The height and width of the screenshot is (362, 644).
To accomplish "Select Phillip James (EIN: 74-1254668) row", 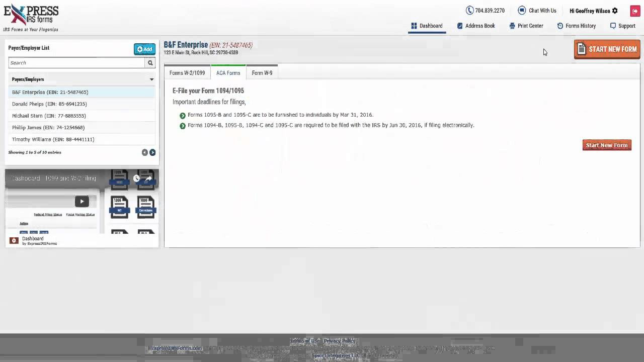I will pos(82,128).
